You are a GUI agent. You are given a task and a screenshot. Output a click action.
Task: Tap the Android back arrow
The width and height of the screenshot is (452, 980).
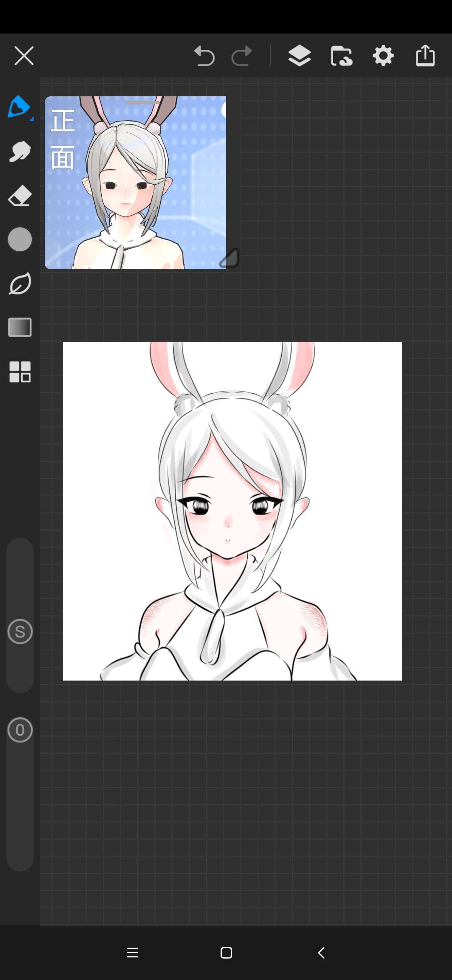point(321,953)
